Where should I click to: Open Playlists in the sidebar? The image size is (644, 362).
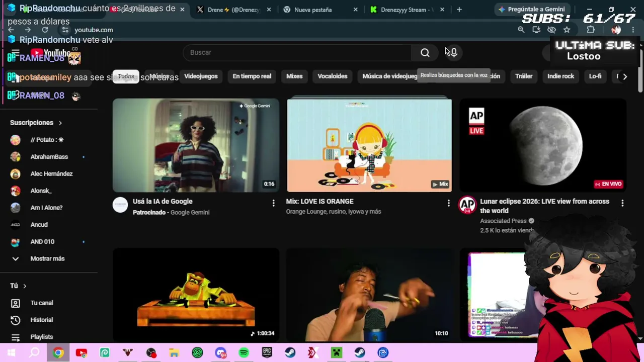[49, 337]
